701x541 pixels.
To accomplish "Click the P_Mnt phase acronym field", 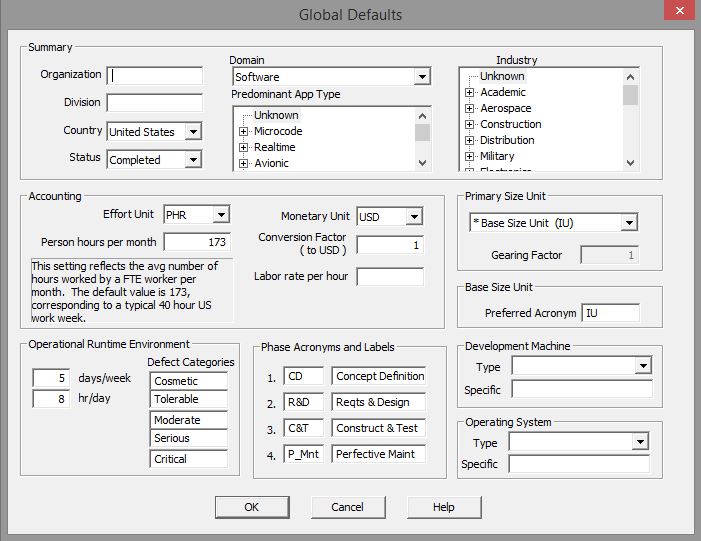I will (303, 454).
